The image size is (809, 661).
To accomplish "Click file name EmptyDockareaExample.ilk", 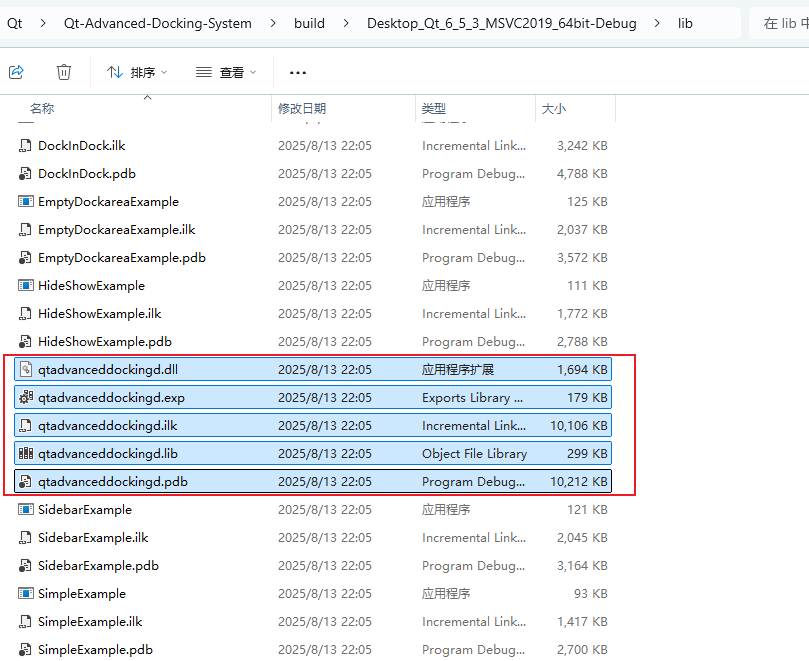I will pyautogui.click(x=117, y=230).
